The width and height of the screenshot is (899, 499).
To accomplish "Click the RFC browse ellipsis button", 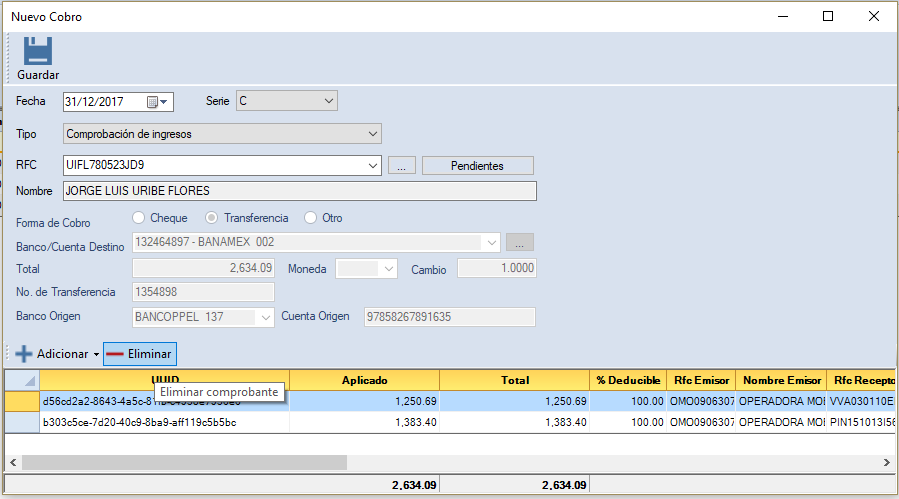I will [x=401, y=166].
